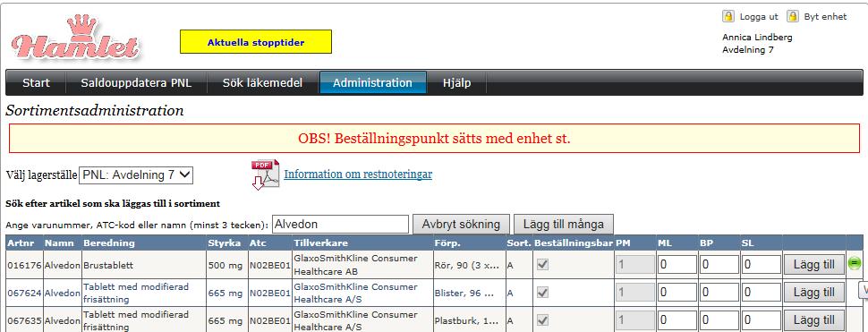This screenshot has height=332, width=868.
Task: Click the BP field for article 067624
Action: [x=719, y=292]
